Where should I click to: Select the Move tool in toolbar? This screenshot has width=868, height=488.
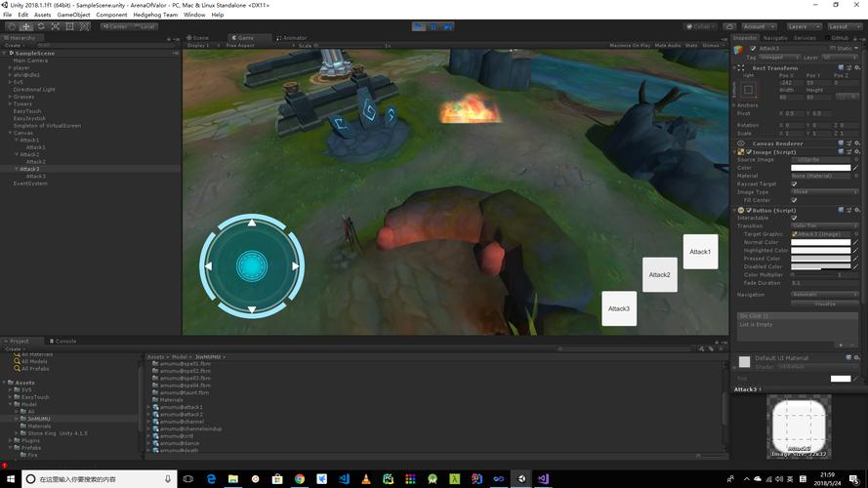click(26, 26)
